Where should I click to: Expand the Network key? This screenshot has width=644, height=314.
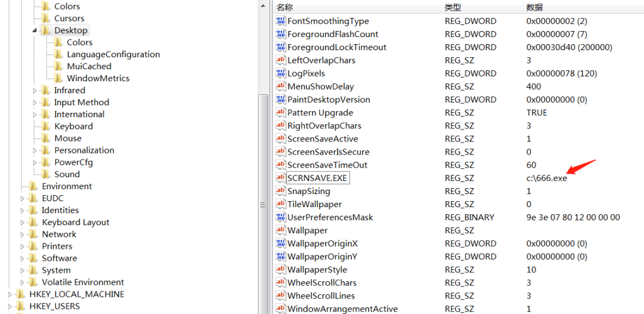23,234
